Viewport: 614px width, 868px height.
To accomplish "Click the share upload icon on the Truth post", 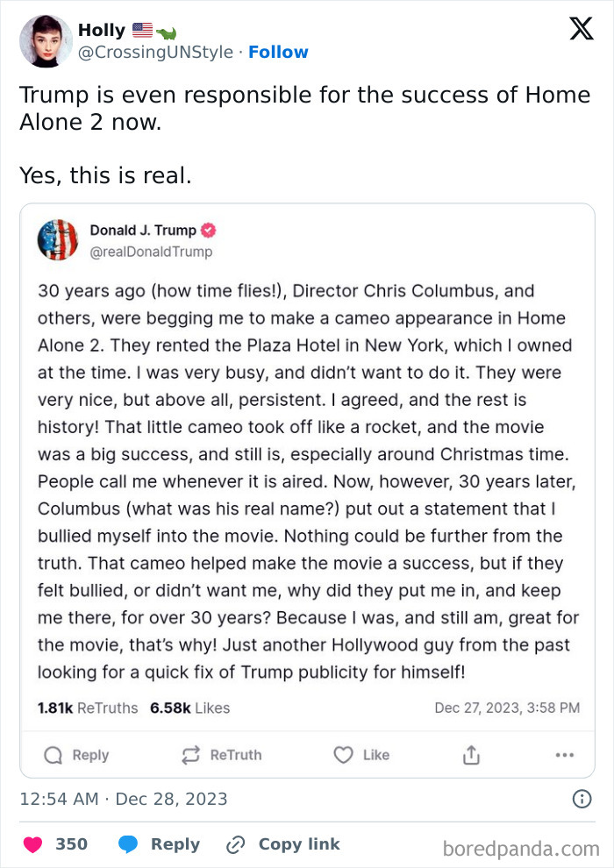I will tap(471, 755).
